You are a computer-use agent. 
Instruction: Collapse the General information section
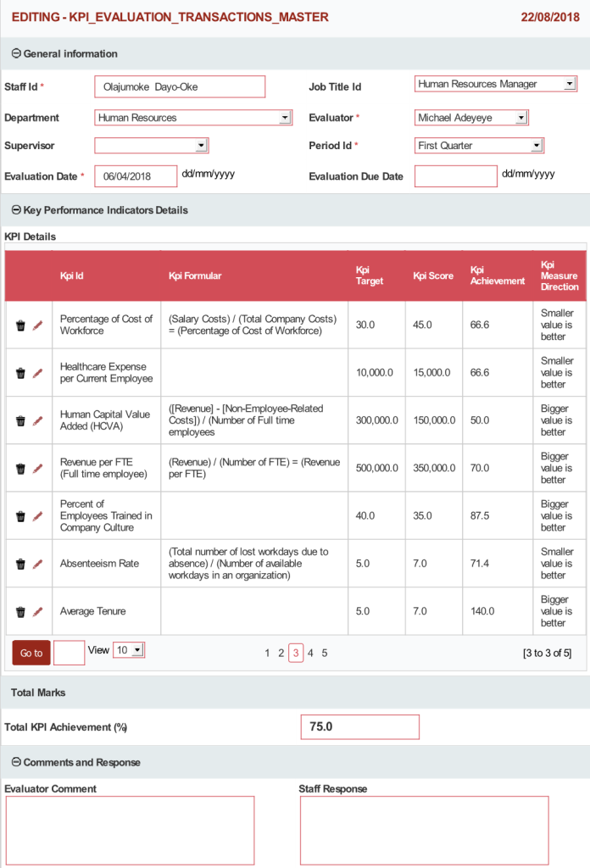tap(16, 53)
